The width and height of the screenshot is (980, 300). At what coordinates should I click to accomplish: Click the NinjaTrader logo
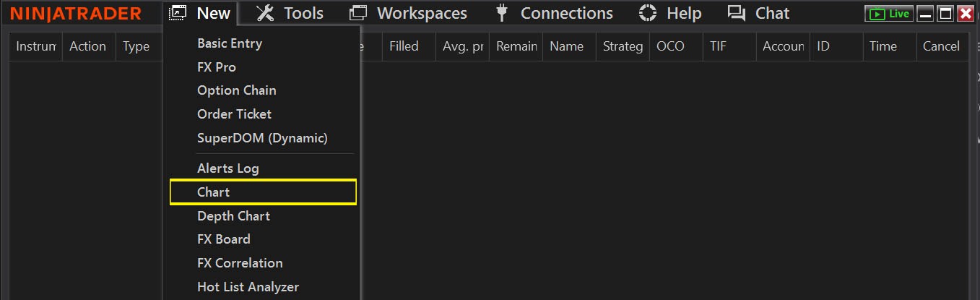76,14
